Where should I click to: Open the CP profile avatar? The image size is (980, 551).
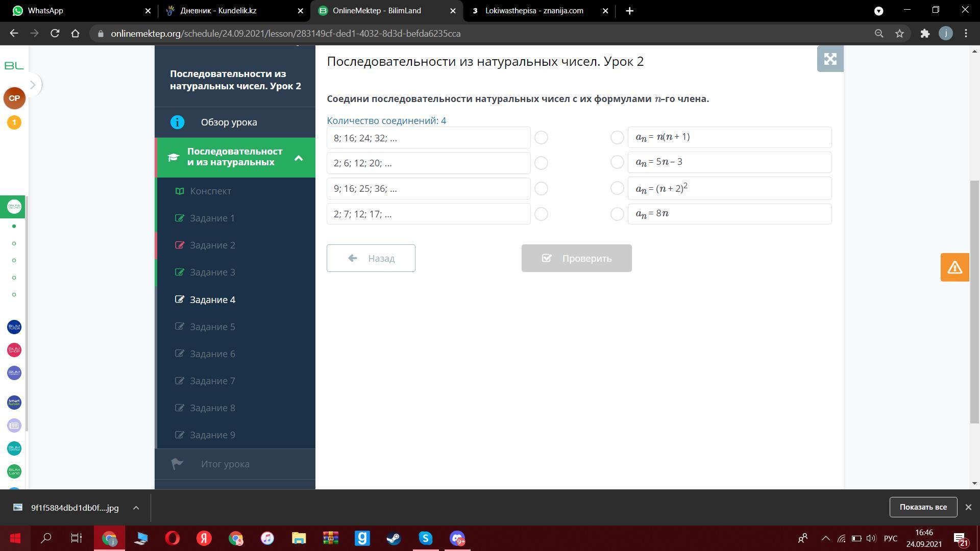point(14,98)
